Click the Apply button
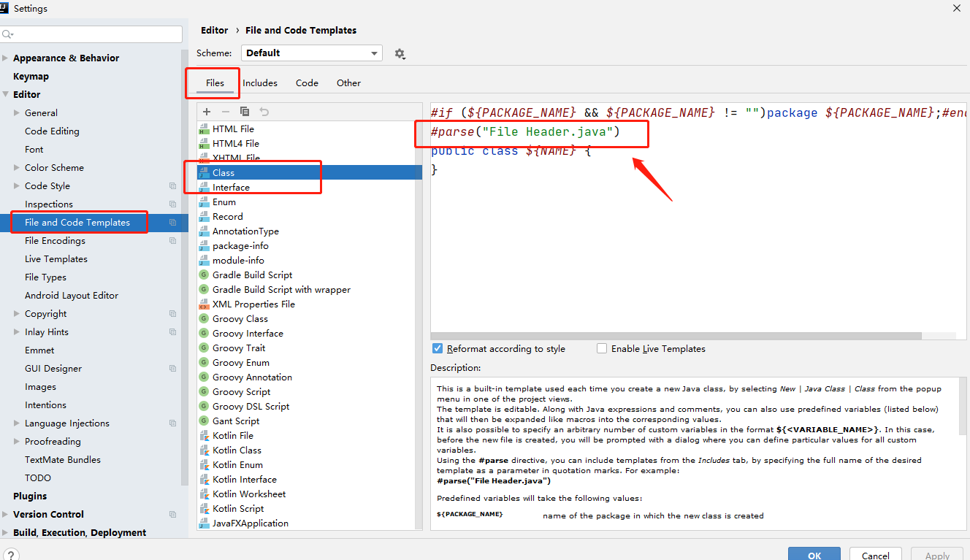Viewport: 970px width, 560px height. [x=937, y=555]
